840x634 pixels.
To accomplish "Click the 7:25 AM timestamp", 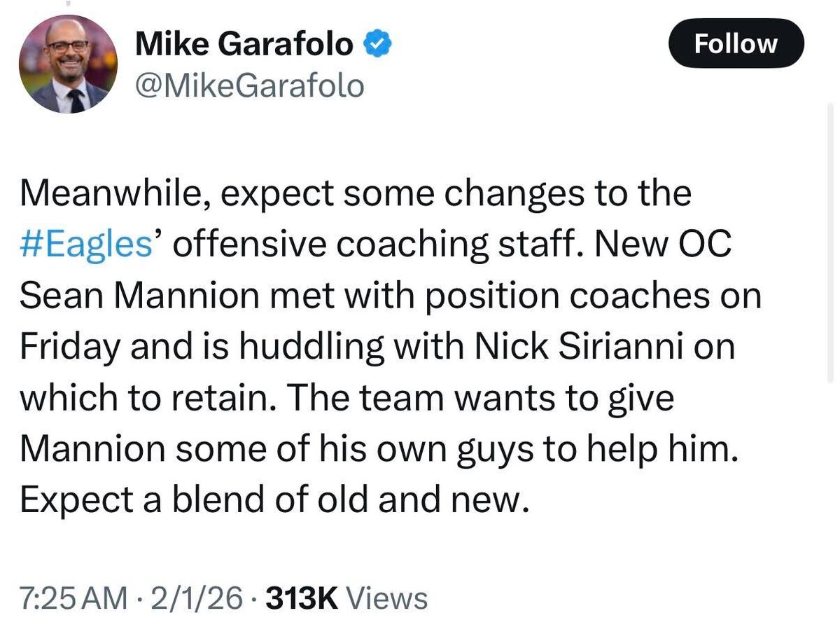I will pyautogui.click(x=73, y=599).
